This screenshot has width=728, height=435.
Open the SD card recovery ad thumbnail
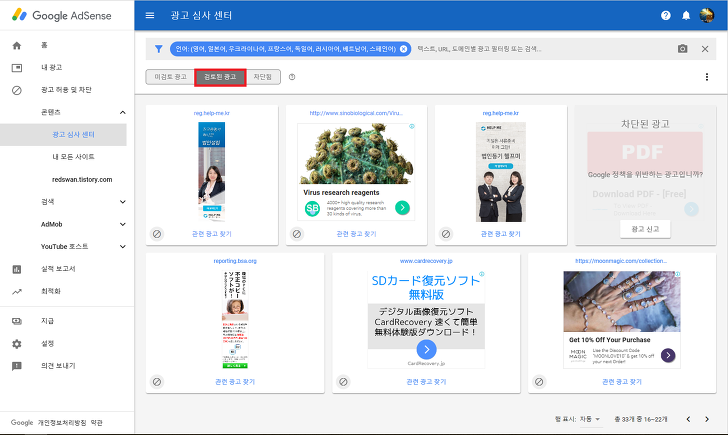pyautogui.click(x=426, y=320)
